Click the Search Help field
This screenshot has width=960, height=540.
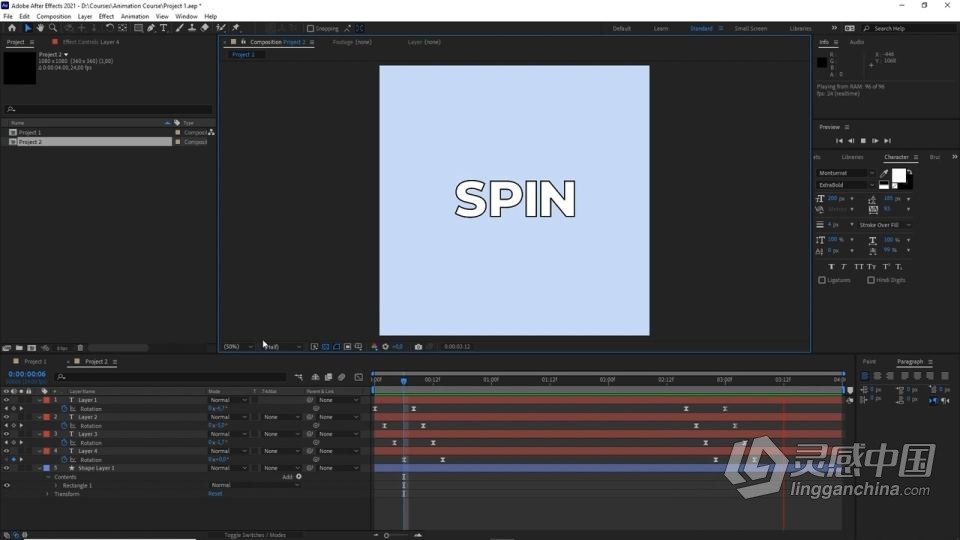point(908,28)
